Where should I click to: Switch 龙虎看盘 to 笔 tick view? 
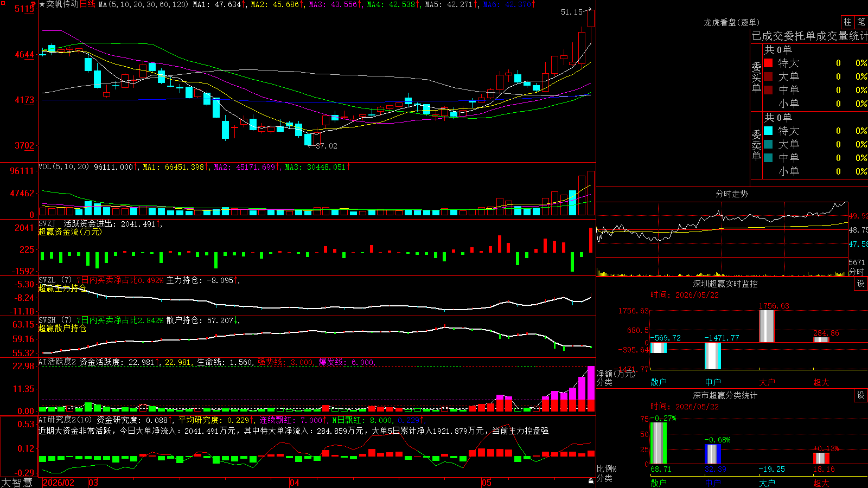coord(861,22)
